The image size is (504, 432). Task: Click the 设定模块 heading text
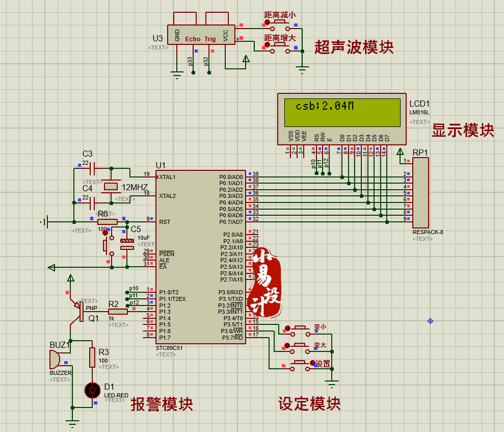[x=309, y=403]
